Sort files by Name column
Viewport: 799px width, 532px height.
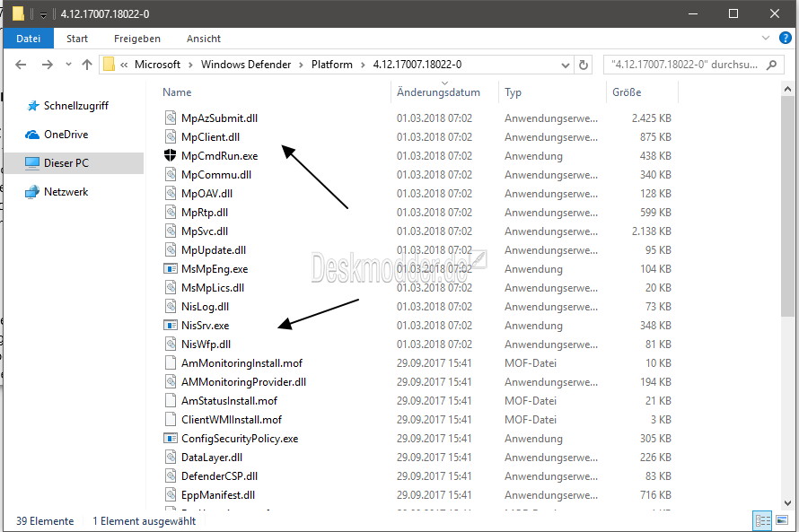(x=177, y=92)
